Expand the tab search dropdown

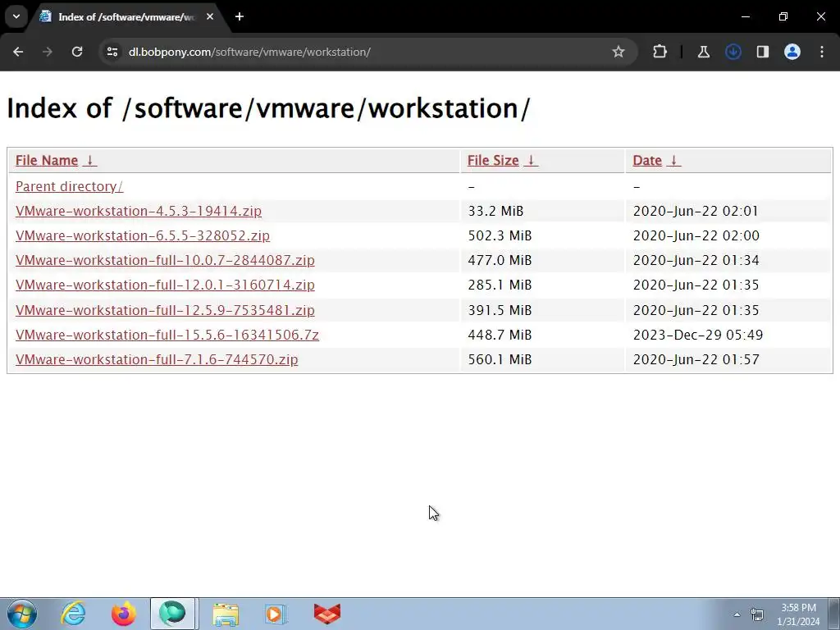pos(16,16)
